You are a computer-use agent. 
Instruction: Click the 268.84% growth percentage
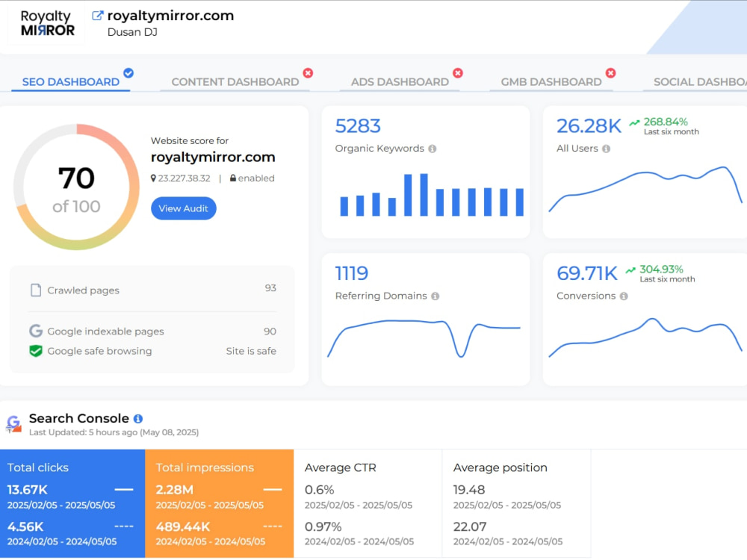(x=666, y=122)
